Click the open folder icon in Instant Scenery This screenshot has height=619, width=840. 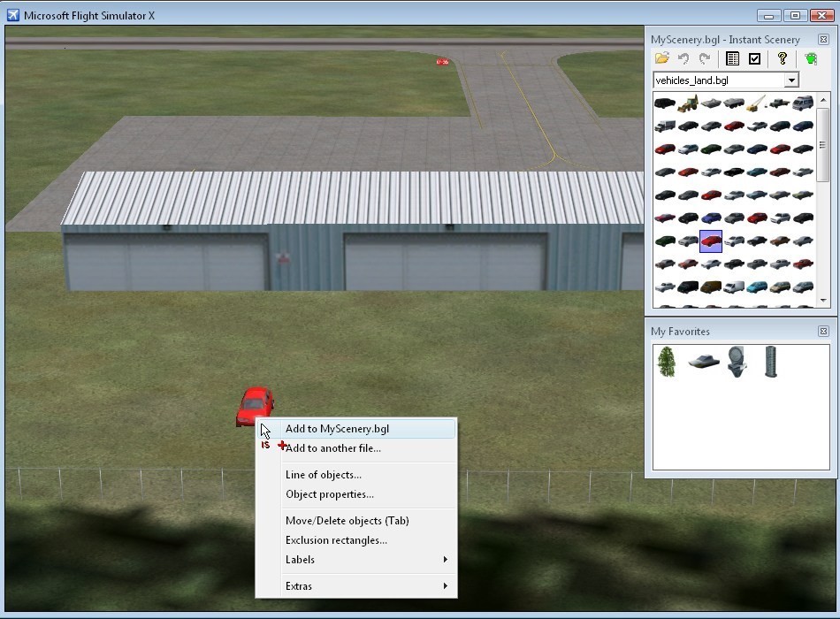(x=661, y=59)
